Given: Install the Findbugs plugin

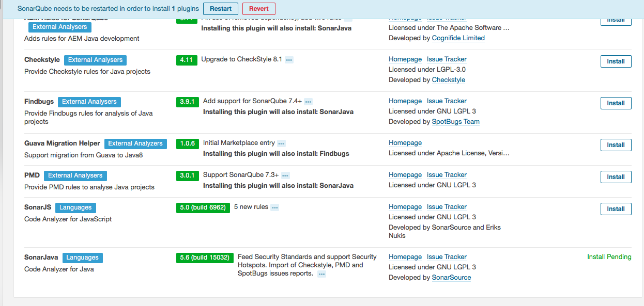Looking at the screenshot, I should tap(616, 103).
